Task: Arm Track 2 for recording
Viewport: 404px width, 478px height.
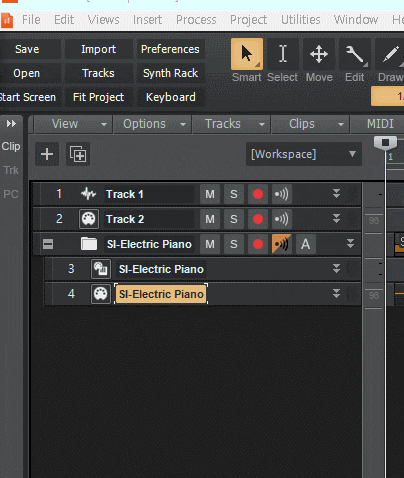Action: click(x=258, y=219)
